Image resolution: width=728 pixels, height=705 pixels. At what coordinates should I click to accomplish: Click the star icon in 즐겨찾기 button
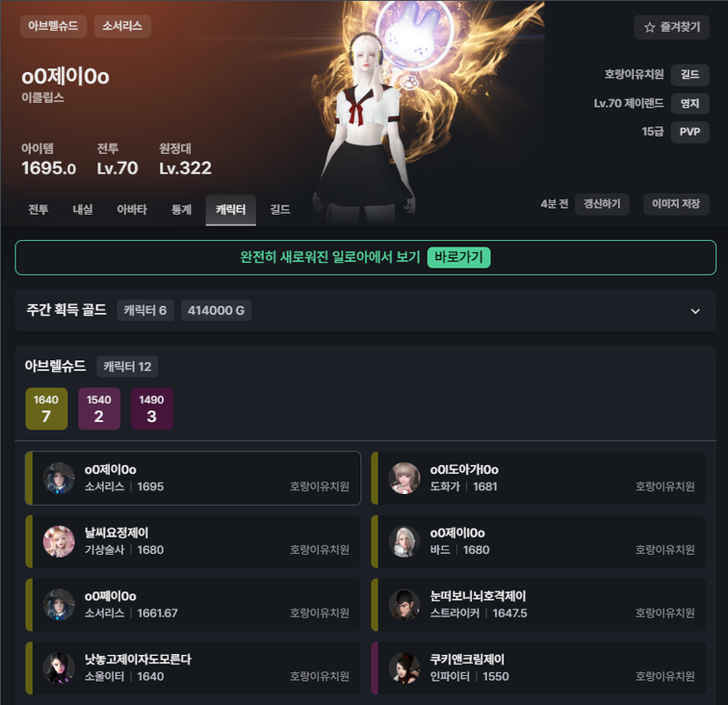650,27
